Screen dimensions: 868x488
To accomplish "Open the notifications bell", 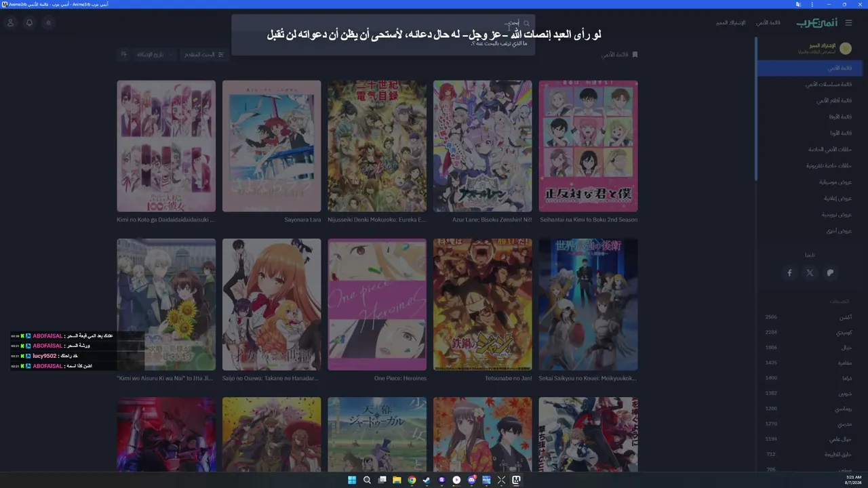I will click(x=29, y=22).
